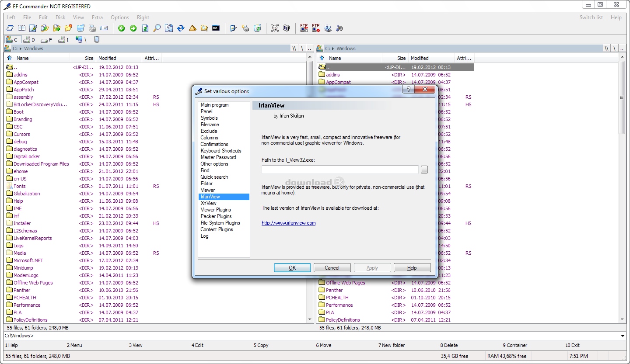
Task: Click the music note toolbar icon
Action: (339, 28)
